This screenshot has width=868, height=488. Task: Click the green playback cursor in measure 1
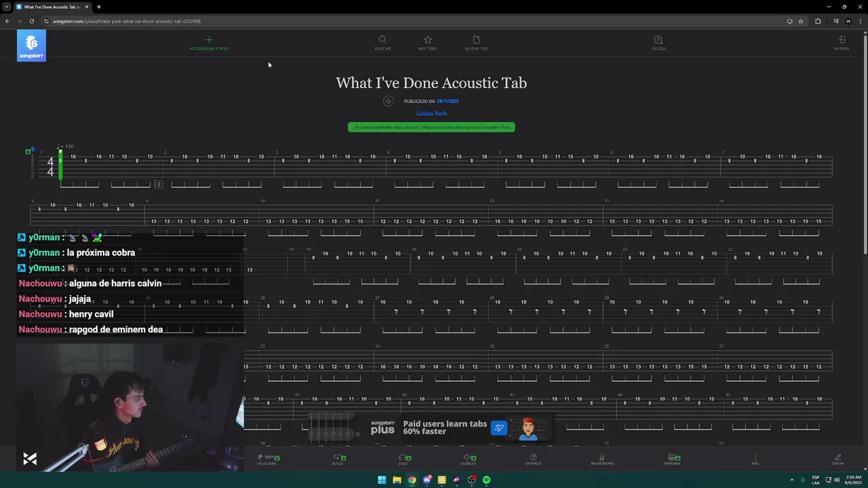tap(60, 165)
